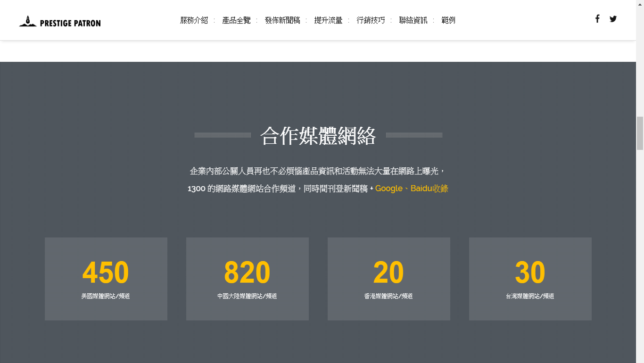Click the Google、Baidu收錄 link

pyautogui.click(x=412, y=189)
